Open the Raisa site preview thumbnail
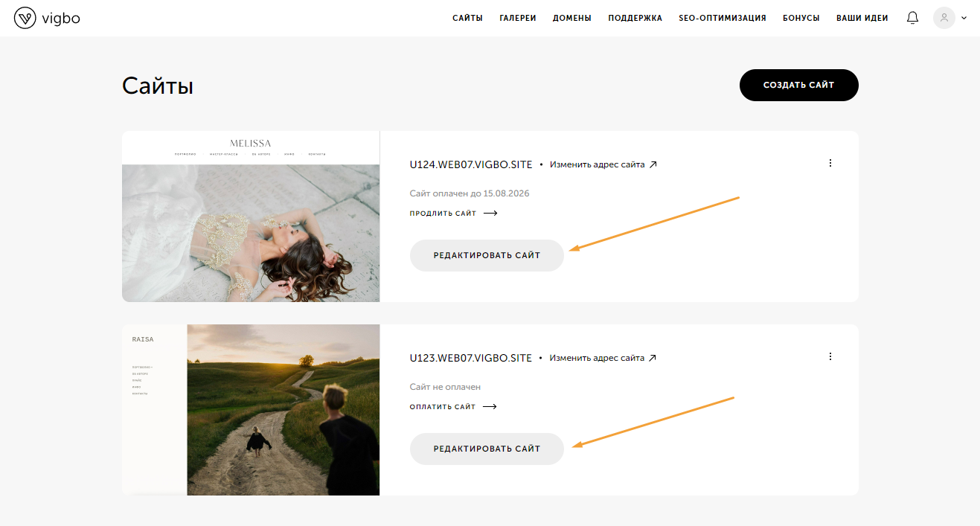The image size is (980, 526). [251, 410]
